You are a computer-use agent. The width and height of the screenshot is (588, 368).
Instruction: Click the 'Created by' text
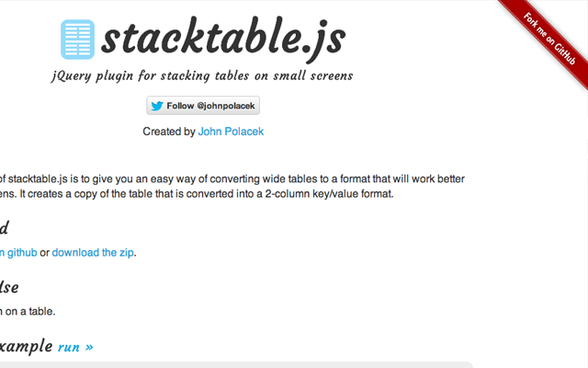coord(168,132)
